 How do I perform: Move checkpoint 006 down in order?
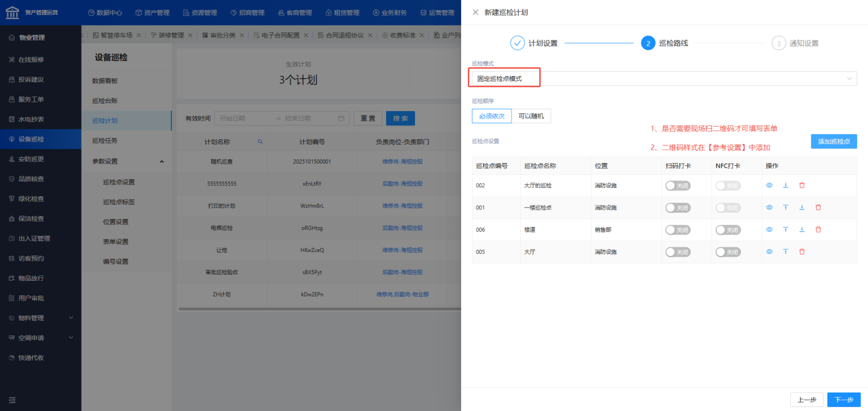801,229
